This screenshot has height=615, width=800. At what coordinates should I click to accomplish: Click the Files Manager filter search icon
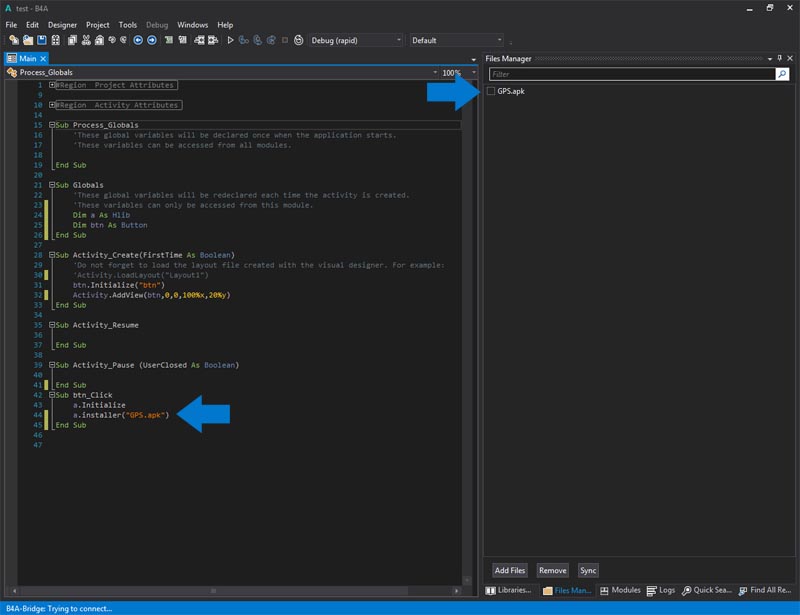[x=782, y=74]
